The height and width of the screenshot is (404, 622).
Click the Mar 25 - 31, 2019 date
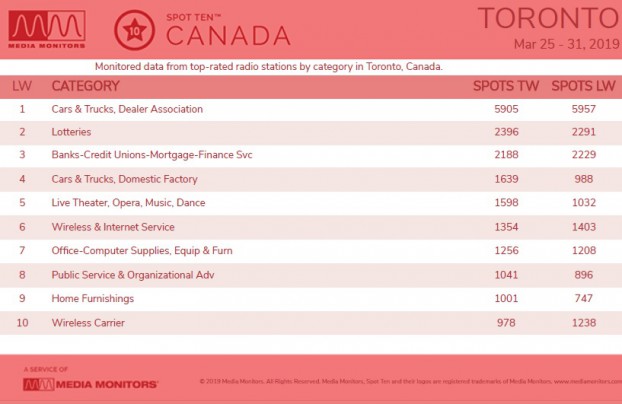pos(566,44)
